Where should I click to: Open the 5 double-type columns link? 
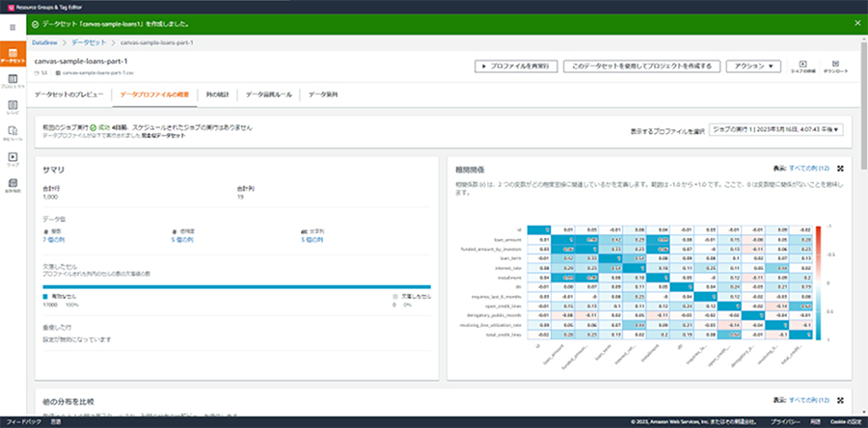tap(182, 240)
